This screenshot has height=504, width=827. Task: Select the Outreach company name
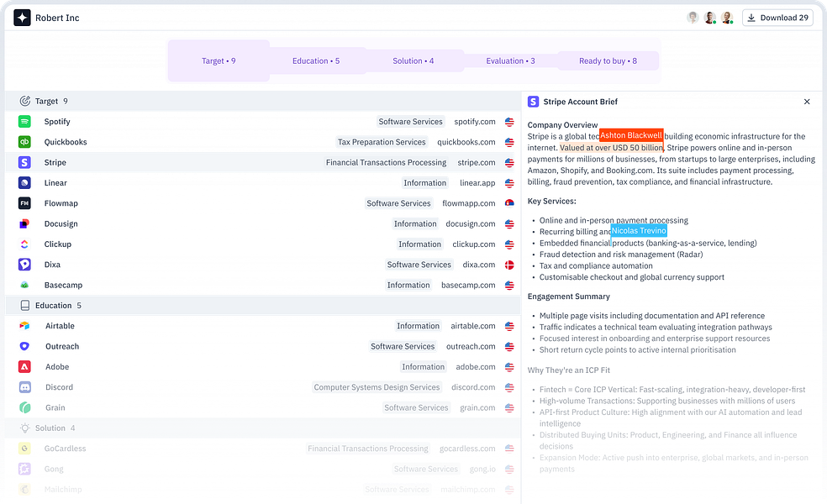click(x=62, y=346)
